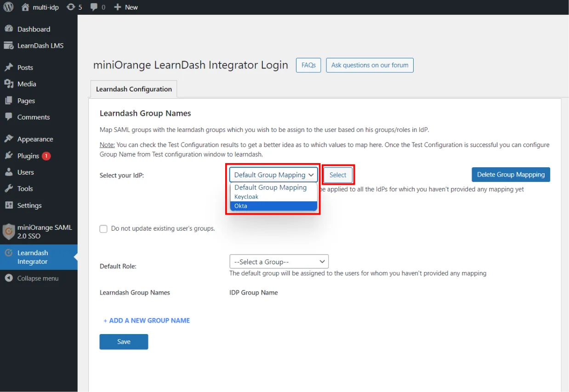The image size is (569, 392).
Task: Click the Appearance paintbrush icon
Action: [x=9, y=139]
